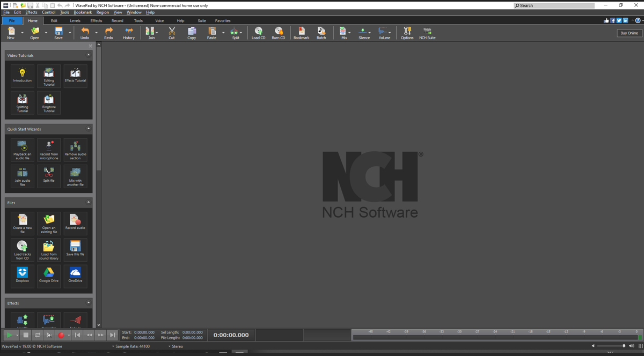
Task: Click the Join toolbar icon
Action: click(151, 33)
